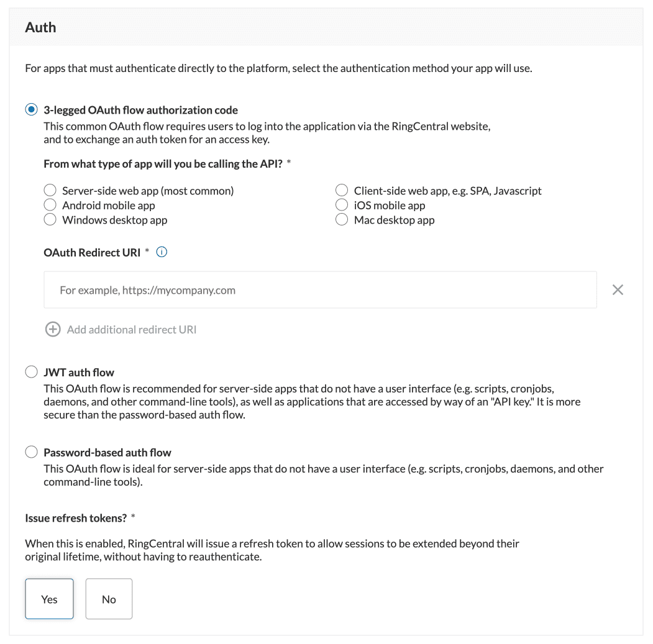
Task: Click the OAuth Redirect URI input field
Action: click(x=320, y=289)
